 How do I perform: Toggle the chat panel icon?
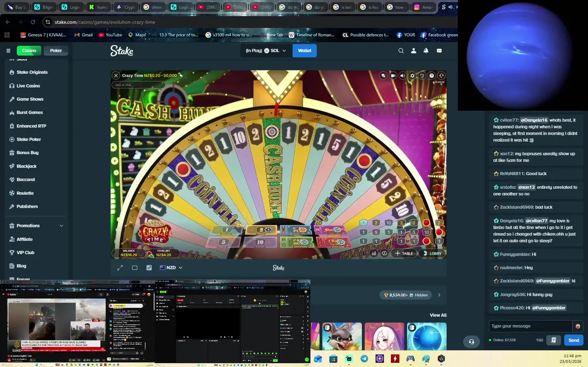[x=439, y=50]
